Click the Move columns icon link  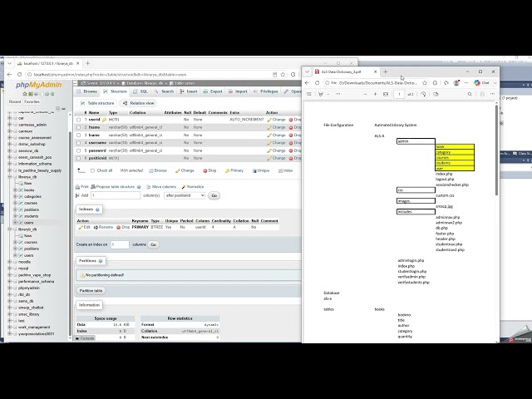(161, 187)
